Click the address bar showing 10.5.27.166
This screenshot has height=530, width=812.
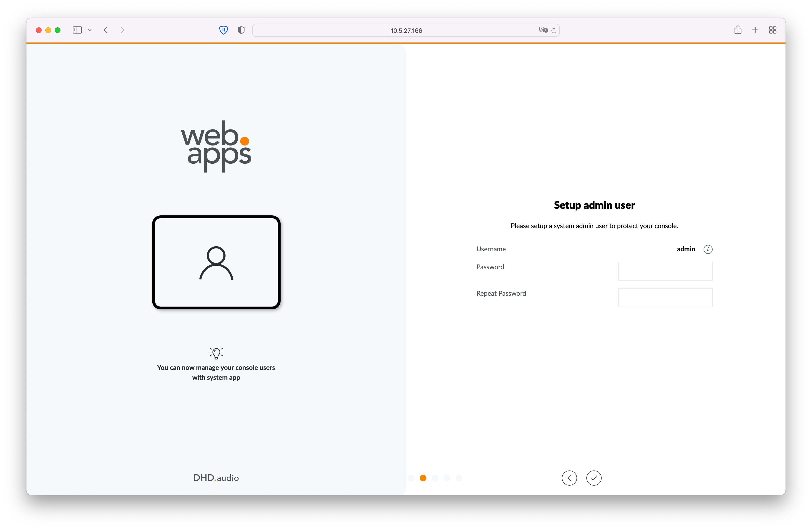[x=406, y=30]
